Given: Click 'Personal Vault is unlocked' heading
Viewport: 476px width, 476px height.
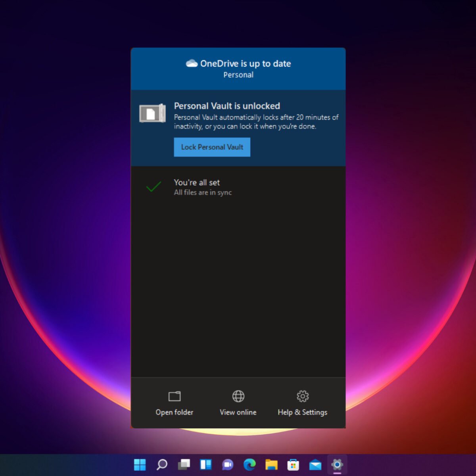Looking at the screenshot, I should (227, 106).
